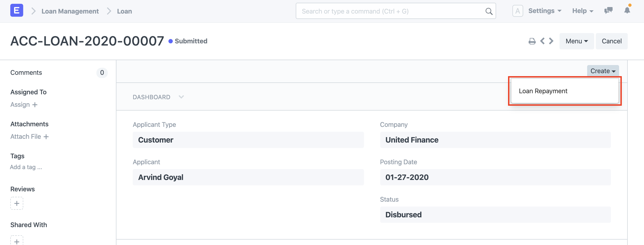Viewport: 644px width, 245px height.
Task: Go to next record via right arrow
Action: 551,41
